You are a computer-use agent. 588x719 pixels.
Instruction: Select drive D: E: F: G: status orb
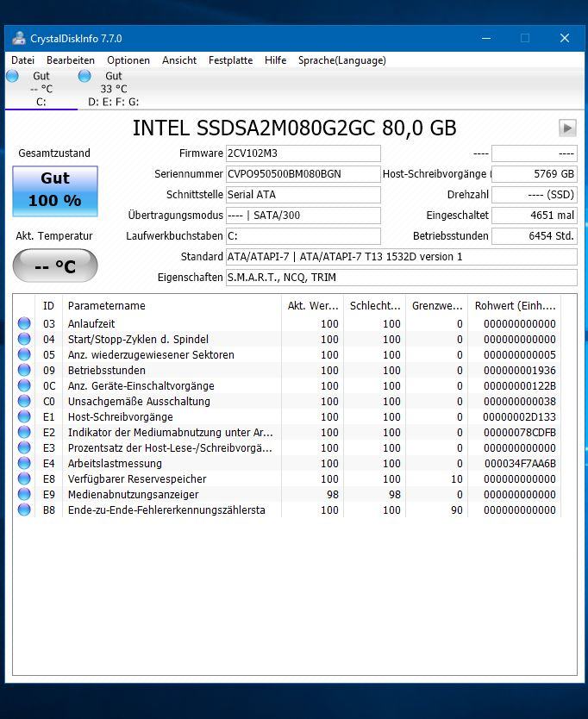[84, 76]
